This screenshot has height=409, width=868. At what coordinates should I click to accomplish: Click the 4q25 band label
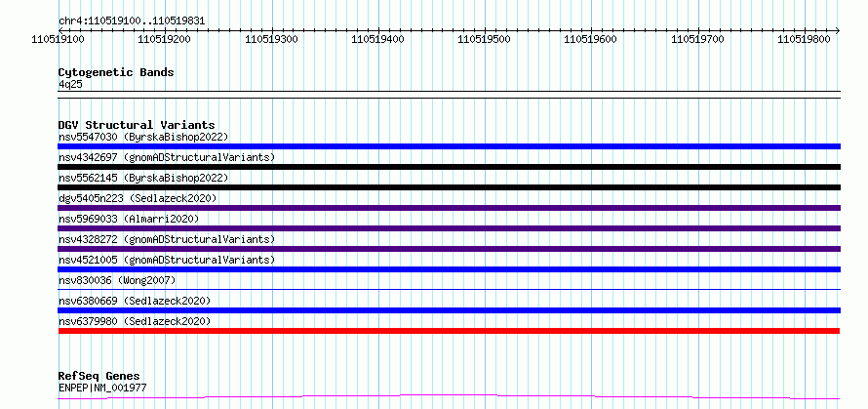tap(70, 84)
